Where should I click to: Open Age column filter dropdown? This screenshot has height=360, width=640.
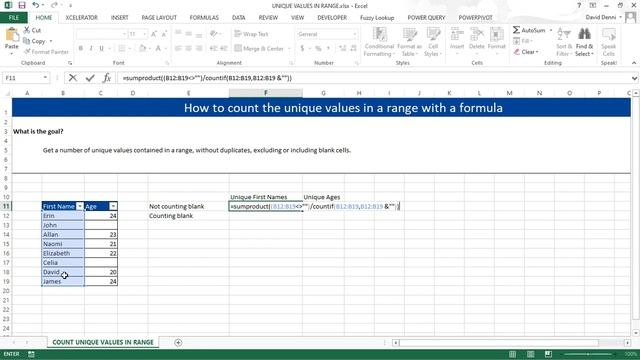(113, 207)
